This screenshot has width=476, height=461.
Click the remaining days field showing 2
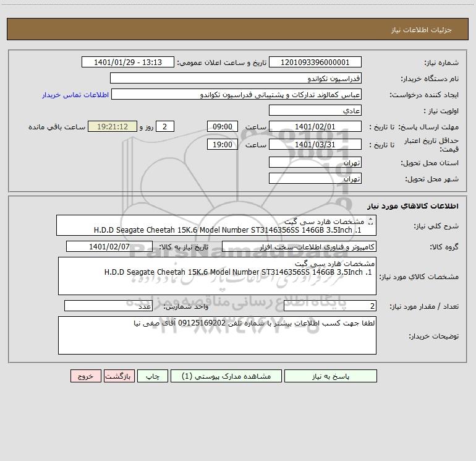(165, 126)
